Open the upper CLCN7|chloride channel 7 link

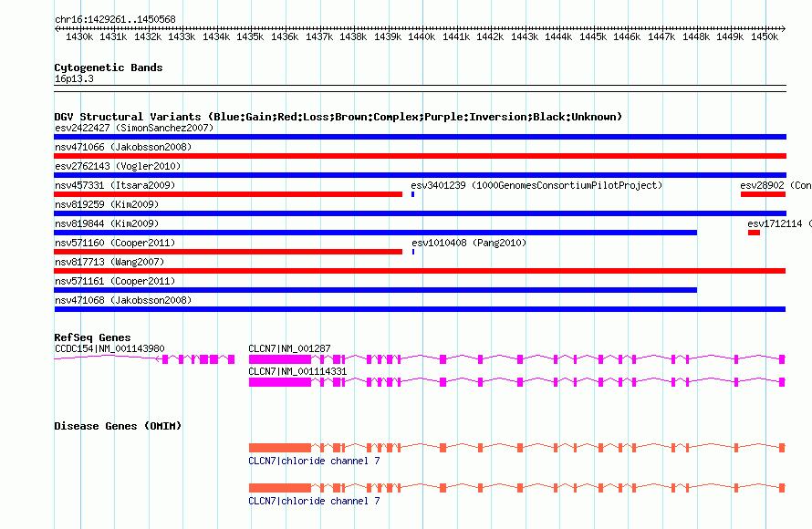315,461
